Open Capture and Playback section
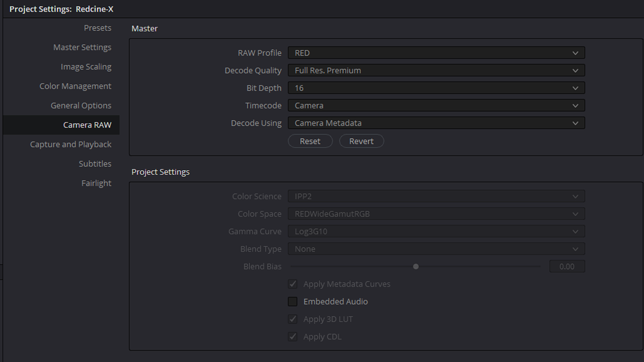 [70, 144]
